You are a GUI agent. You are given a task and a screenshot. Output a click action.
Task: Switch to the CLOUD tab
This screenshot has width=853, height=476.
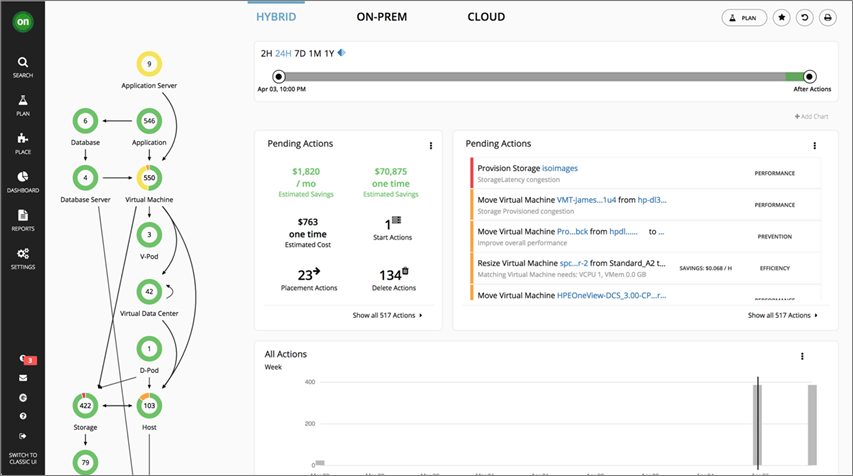click(x=486, y=17)
